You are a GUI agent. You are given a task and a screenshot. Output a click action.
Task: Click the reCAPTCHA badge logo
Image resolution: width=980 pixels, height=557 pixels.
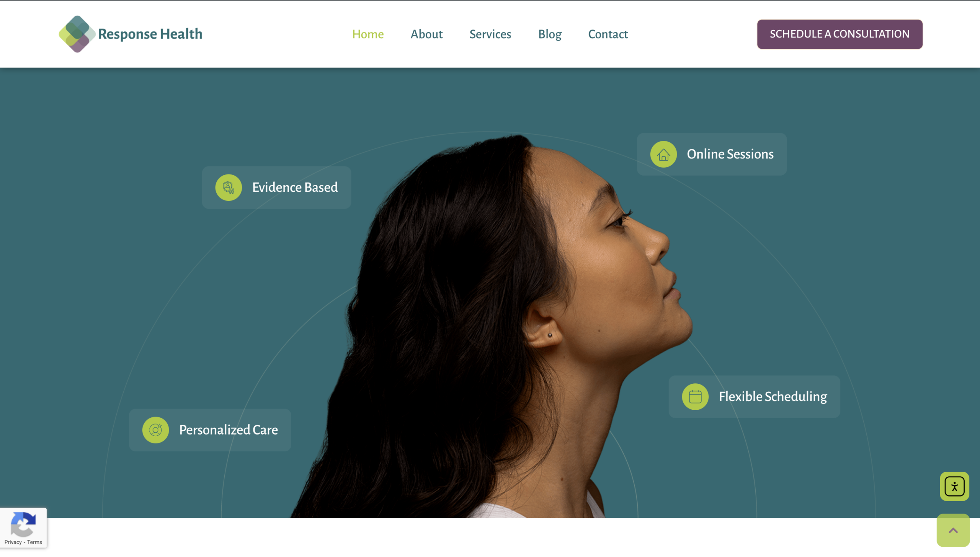pyautogui.click(x=23, y=524)
